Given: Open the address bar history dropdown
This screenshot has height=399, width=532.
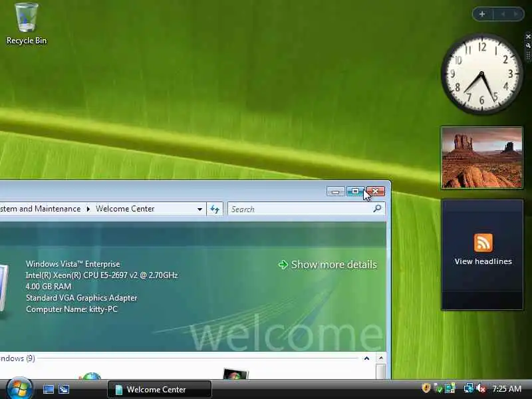Looking at the screenshot, I should point(200,209).
